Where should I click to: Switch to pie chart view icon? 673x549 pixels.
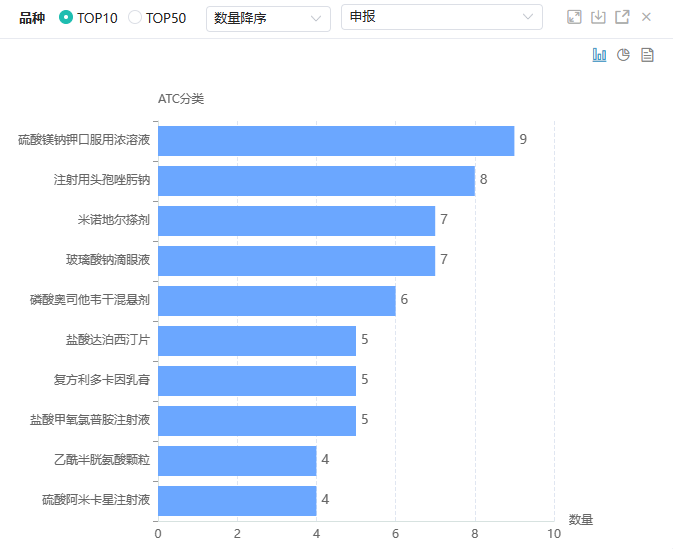click(623, 55)
